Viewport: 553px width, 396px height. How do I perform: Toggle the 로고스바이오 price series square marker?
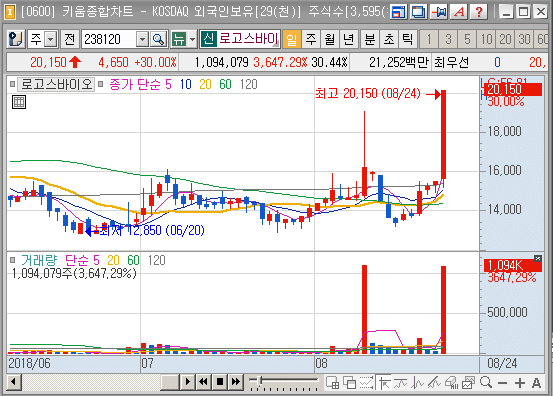pos(13,84)
